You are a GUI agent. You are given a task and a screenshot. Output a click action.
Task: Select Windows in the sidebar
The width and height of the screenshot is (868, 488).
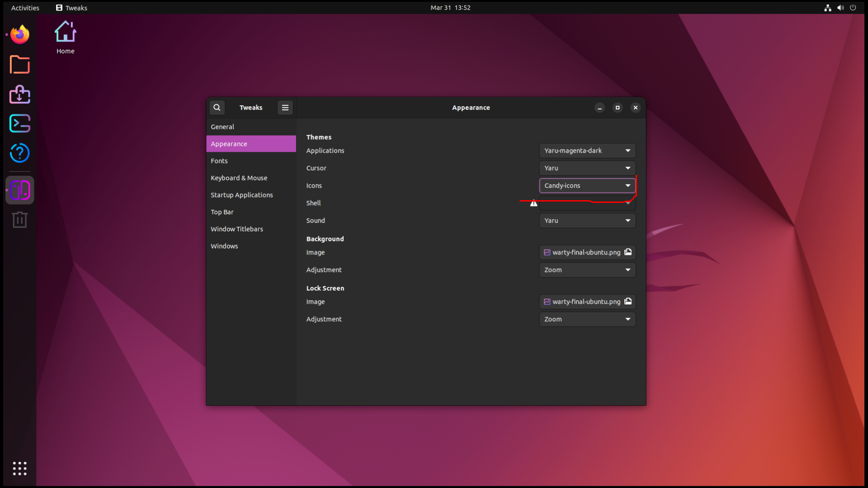pos(251,246)
